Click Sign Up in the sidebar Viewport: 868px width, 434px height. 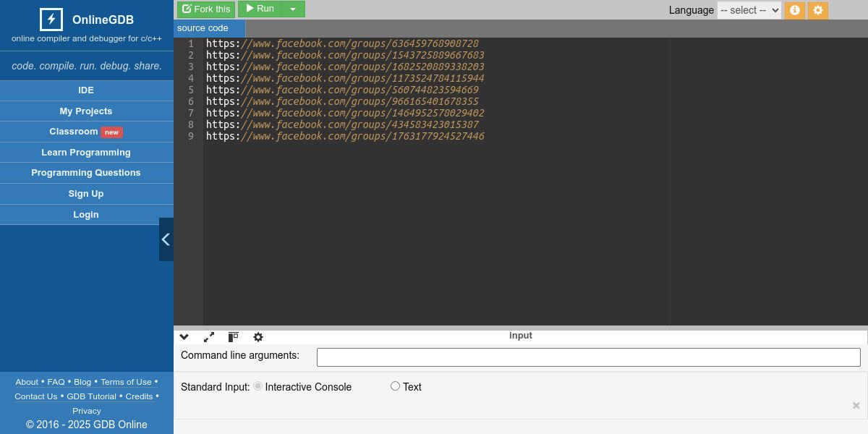pos(86,194)
